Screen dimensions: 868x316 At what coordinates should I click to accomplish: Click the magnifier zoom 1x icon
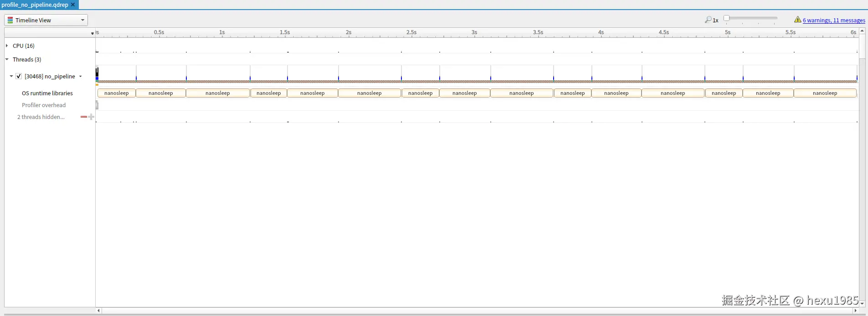pos(708,20)
